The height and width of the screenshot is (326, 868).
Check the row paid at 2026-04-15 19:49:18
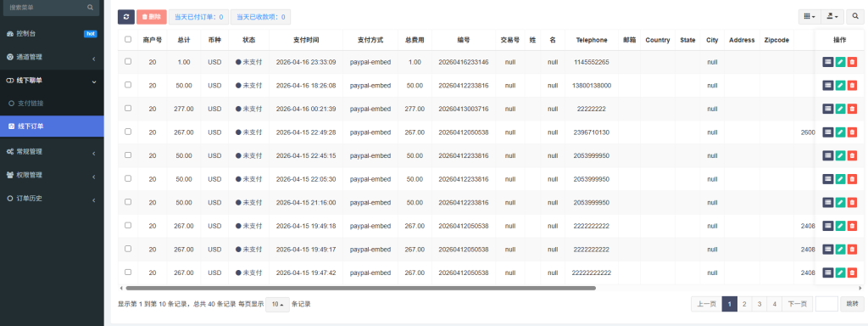tap(128, 225)
